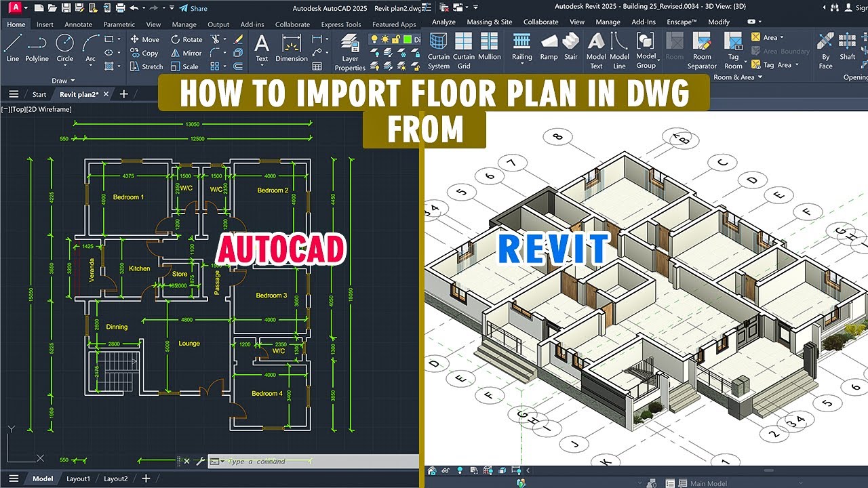Click the Room Separator tool
Screen dimensions: 868x488
702,51
